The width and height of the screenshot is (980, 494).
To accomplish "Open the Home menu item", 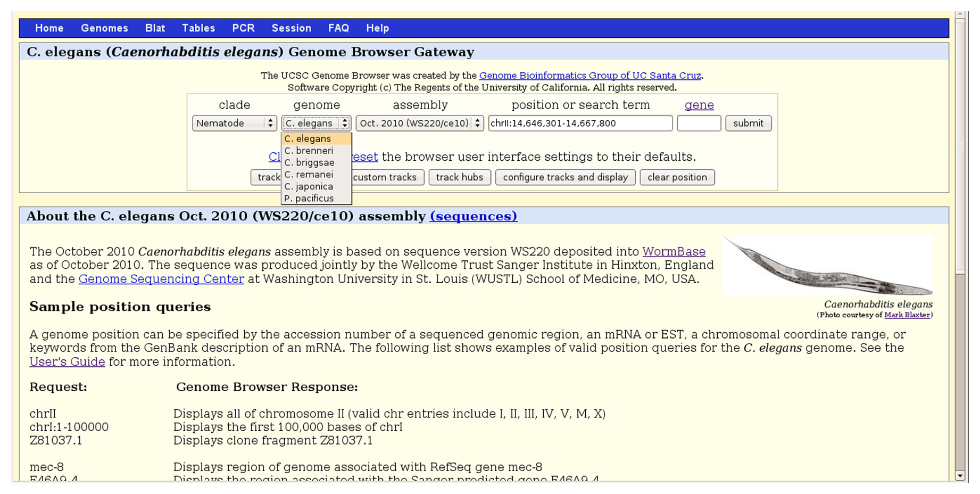I will [x=49, y=28].
